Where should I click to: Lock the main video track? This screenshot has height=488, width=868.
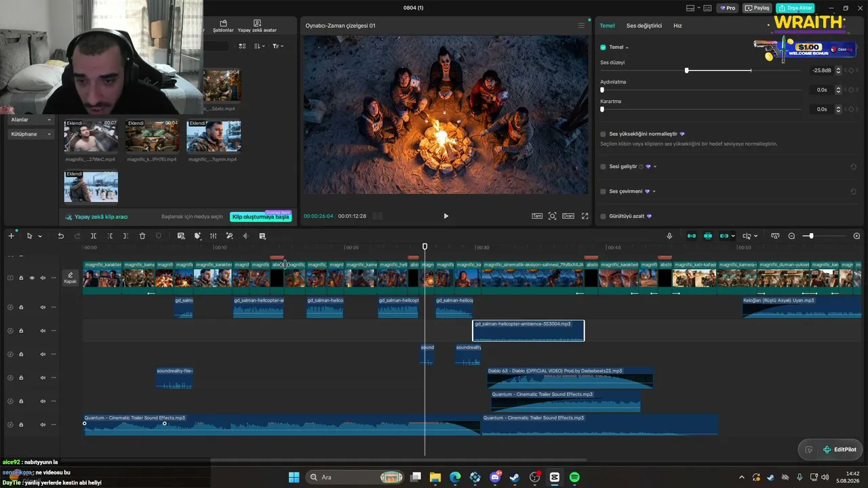click(x=21, y=278)
